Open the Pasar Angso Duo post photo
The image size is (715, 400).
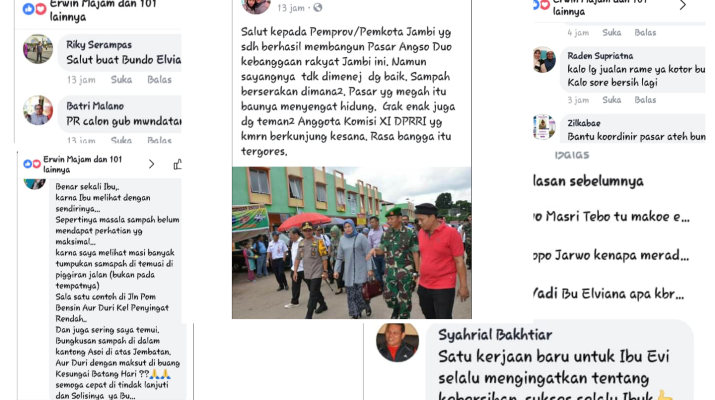(352, 243)
